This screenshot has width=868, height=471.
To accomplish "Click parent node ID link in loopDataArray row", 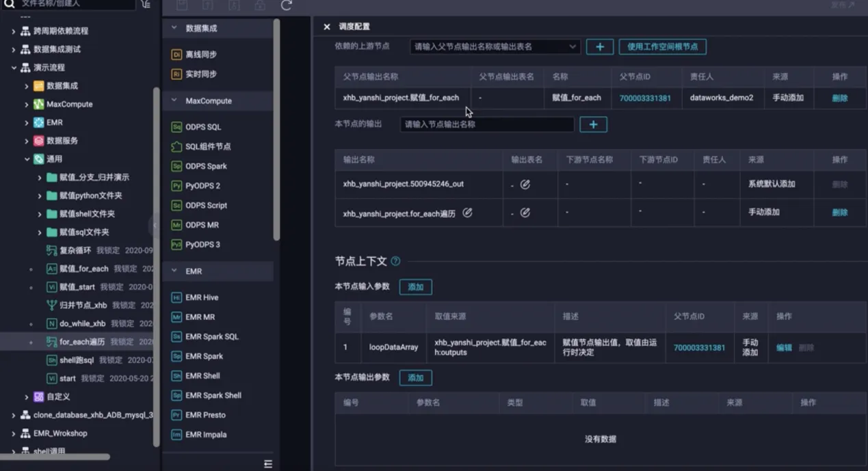I will [x=699, y=347].
